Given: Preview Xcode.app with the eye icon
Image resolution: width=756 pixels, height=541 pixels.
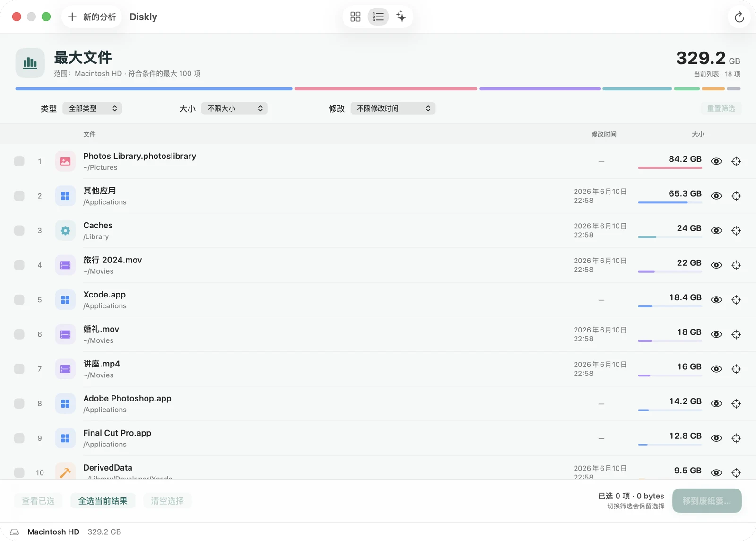Looking at the screenshot, I should (x=716, y=300).
